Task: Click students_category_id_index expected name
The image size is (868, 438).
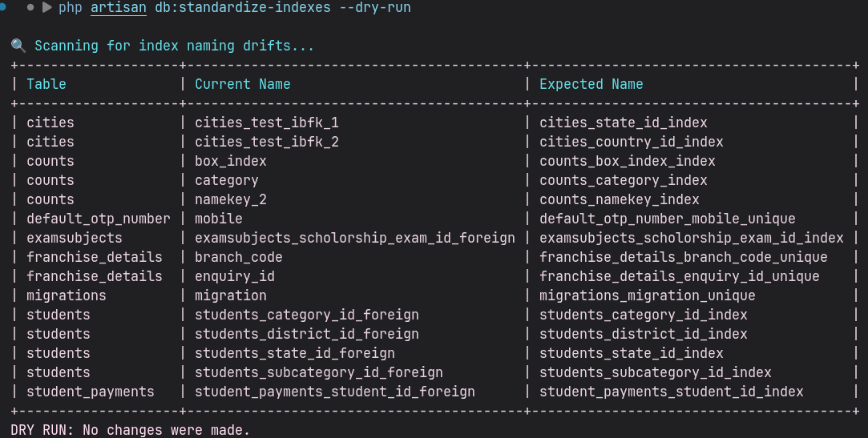Action: tap(644, 315)
